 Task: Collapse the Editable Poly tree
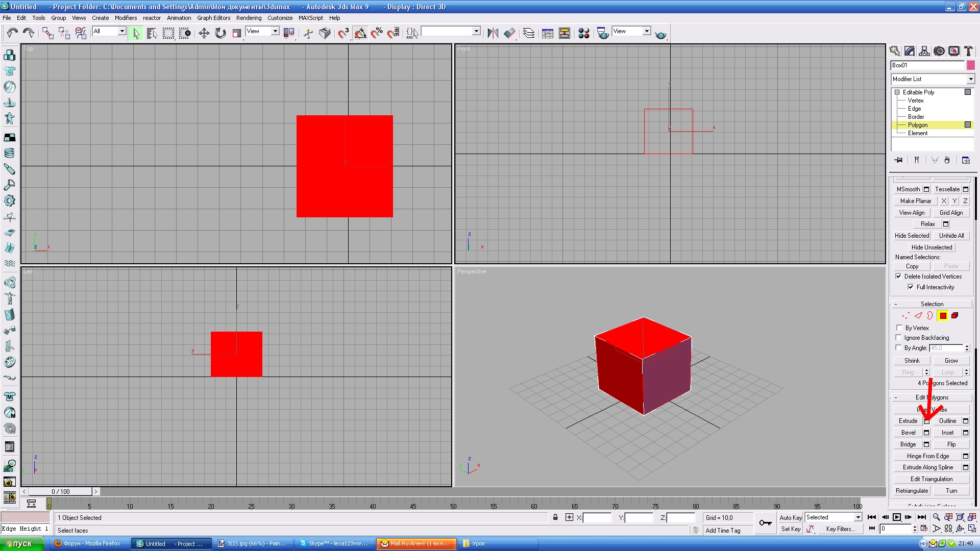(x=897, y=92)
